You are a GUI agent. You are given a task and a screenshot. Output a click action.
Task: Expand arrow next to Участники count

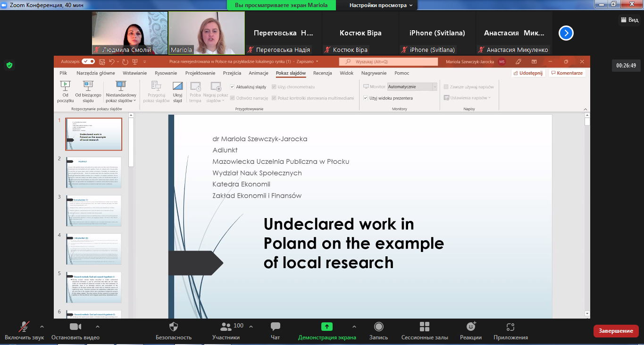(251, 327)
